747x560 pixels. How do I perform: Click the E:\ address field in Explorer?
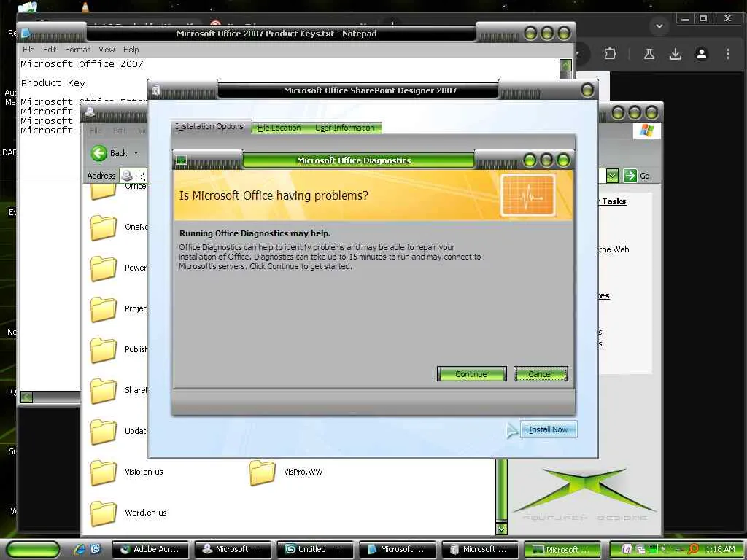[134, 176]
